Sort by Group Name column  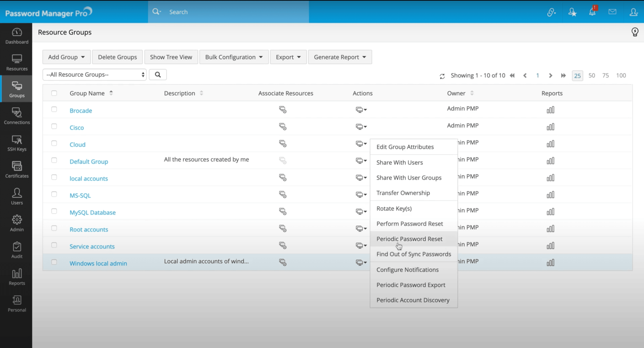click(x=91, y=93)
